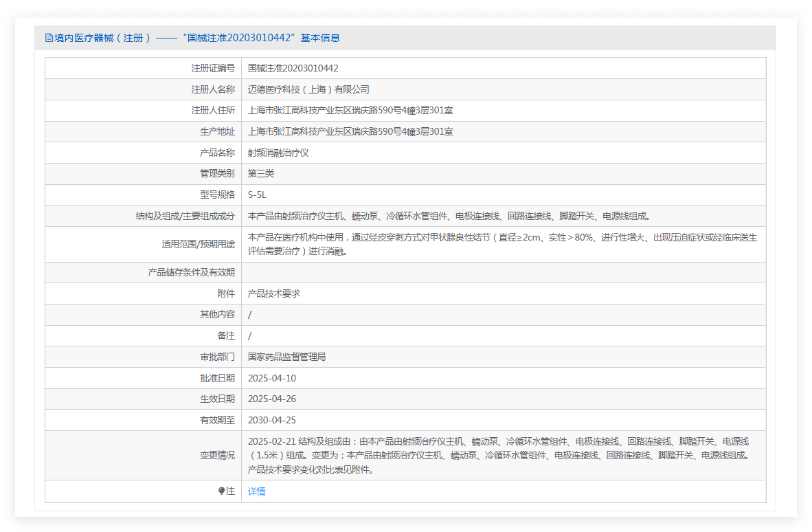Click the 附件 row label
Viewport: 812px width, 532px height.
[x=226, y=293]
